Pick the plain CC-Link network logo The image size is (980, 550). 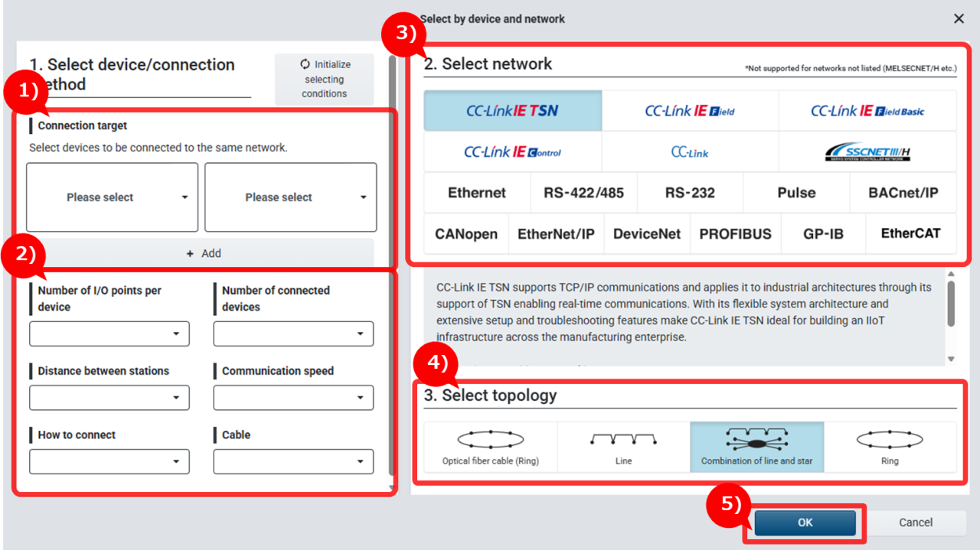click(x=691, y=152)
